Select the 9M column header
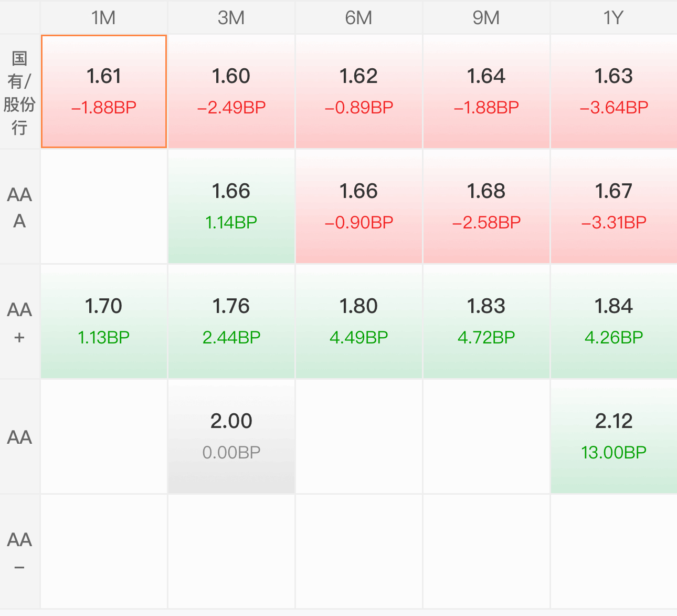677x616 pixels. [x=486, y=18]
